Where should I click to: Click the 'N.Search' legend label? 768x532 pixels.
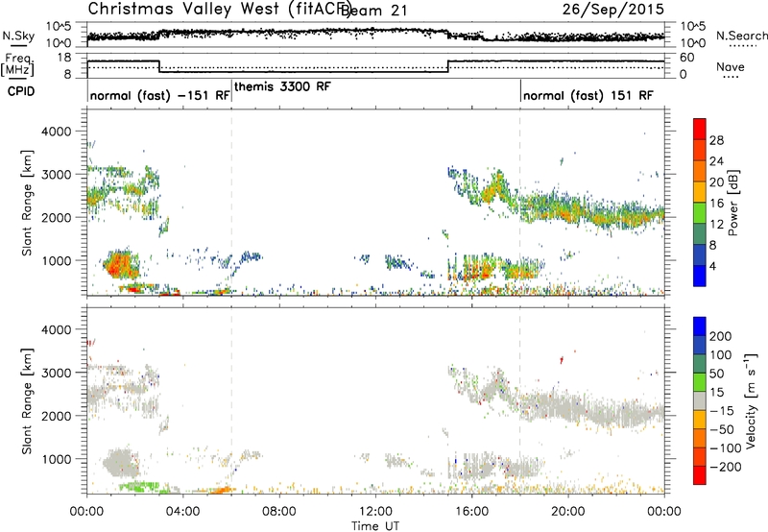(741, 36)
